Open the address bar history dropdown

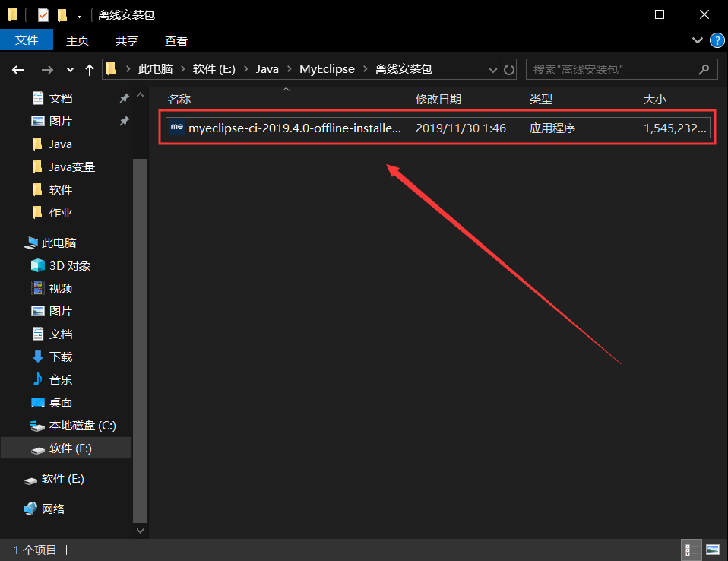click(492, 69)
